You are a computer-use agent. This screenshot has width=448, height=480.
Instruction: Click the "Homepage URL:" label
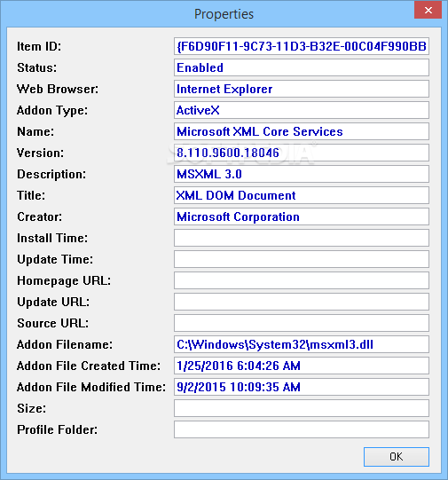click(x=64, y=281)
